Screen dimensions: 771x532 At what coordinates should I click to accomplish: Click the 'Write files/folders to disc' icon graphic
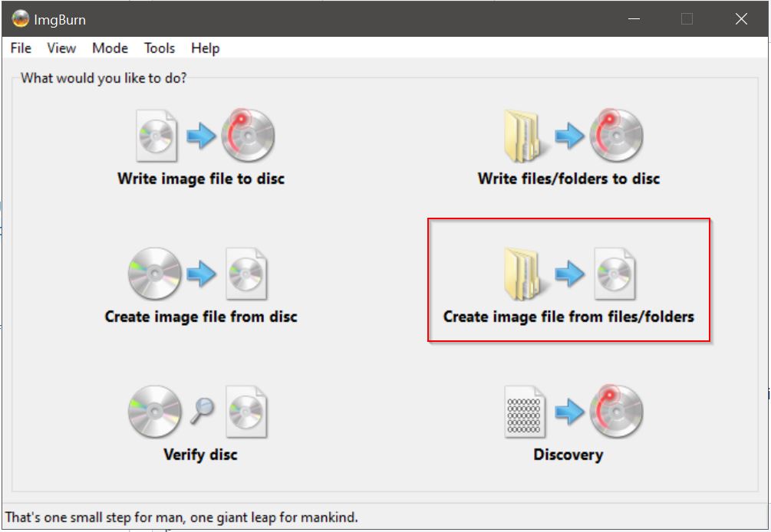(x=573, y=135)
